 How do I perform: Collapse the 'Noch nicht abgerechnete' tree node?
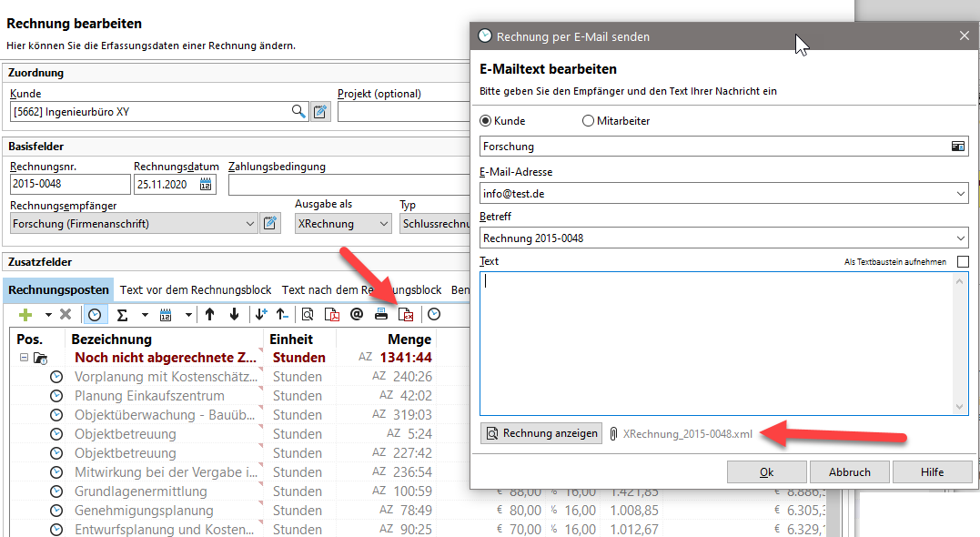tap(24, 358)
